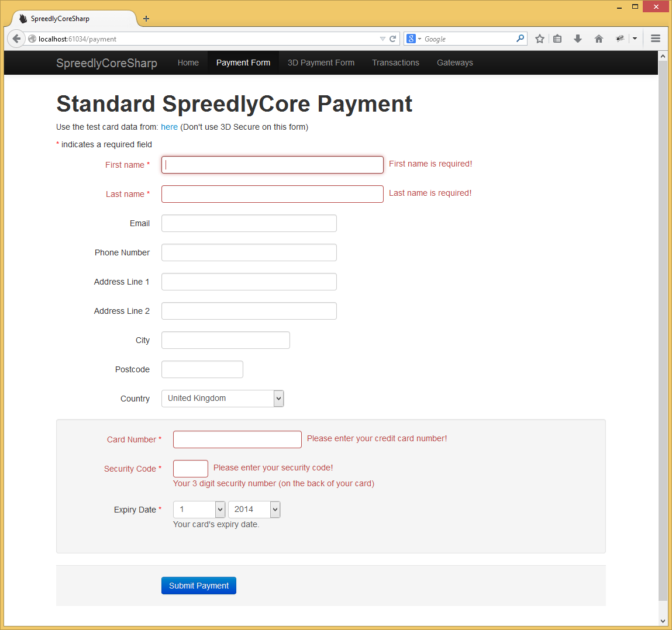Focus the City input field
Viewport: 672px width, 630px height.
[x=225, y=340]
